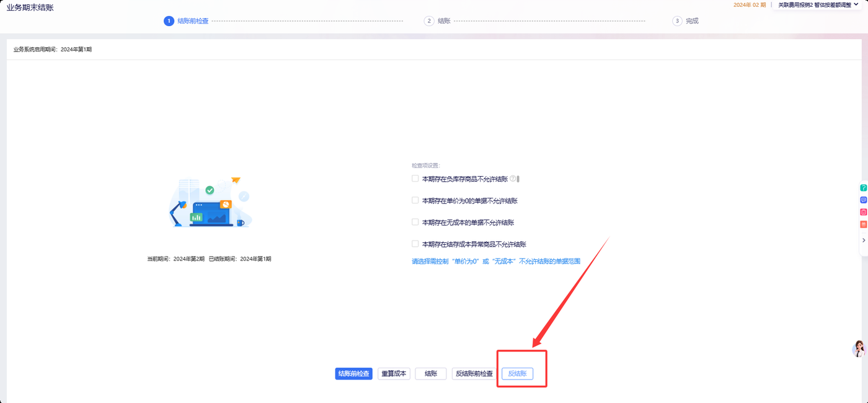Click the 业务期末结账 page title
Image resolution: width=868 pixels, height=403 pixels.
30,7
